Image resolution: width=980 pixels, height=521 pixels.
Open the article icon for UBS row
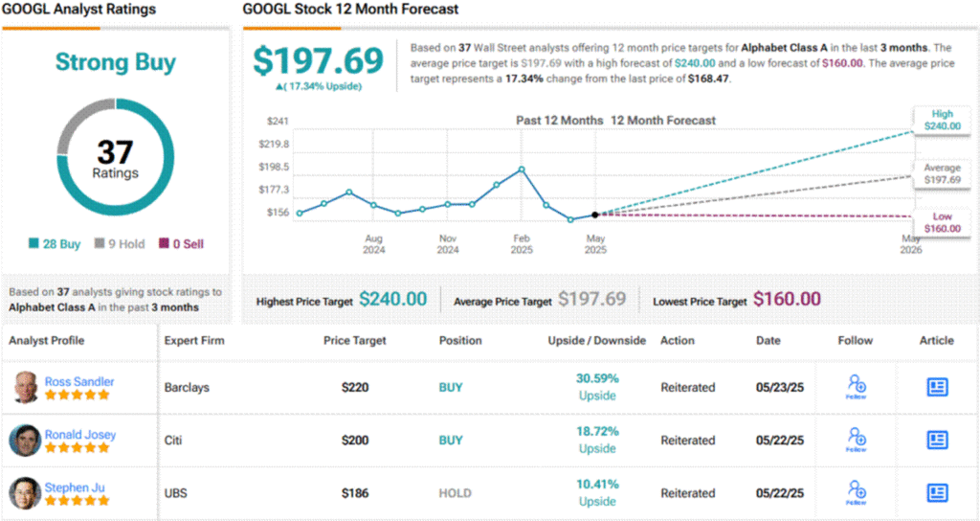point(937,492)
